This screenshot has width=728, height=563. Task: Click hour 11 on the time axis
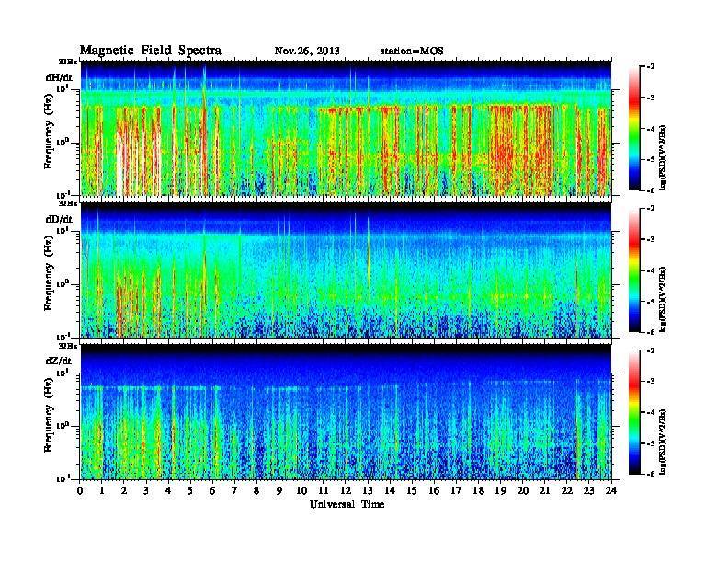(324, 490)
